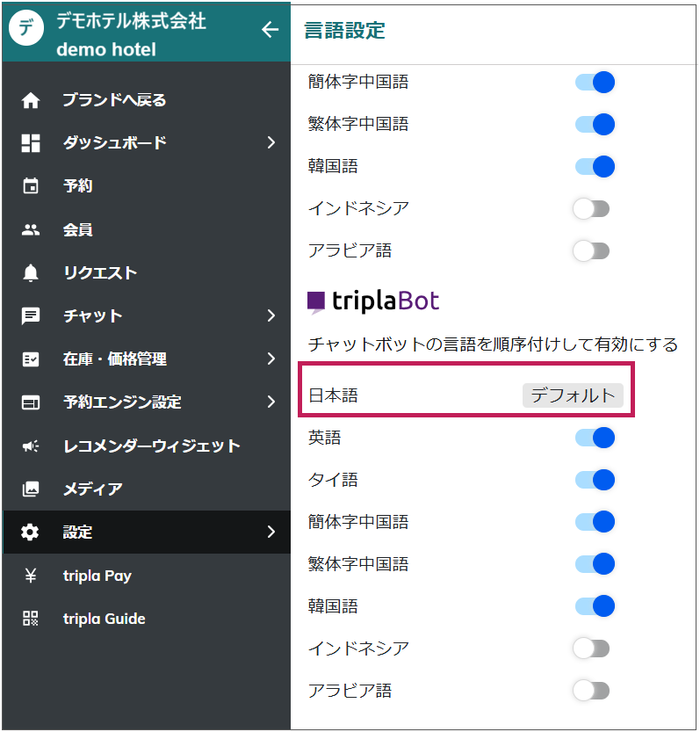Collapse the sidebar with the back arrow

[270, 30]
